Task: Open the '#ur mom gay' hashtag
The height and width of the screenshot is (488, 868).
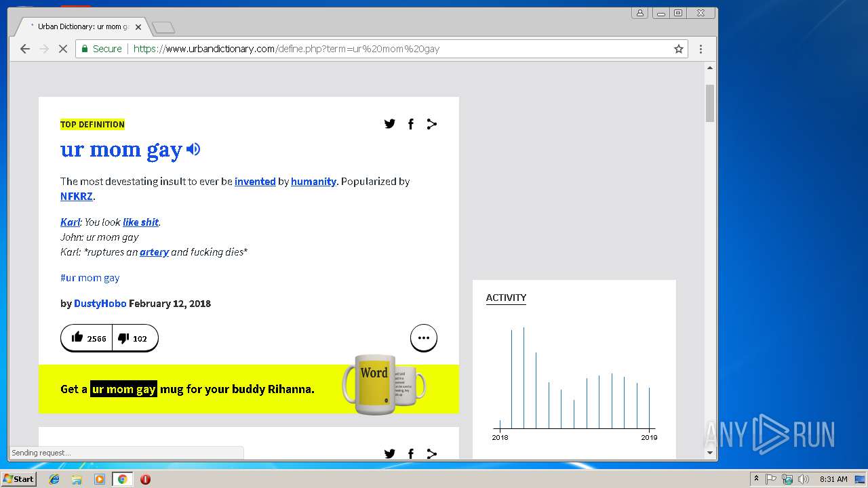Action: pos(90,278)
